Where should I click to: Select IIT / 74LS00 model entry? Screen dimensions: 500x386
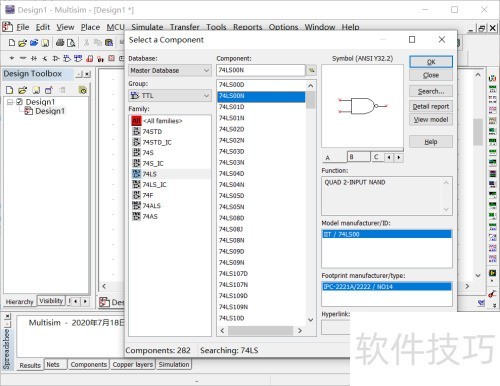point(387,234)
